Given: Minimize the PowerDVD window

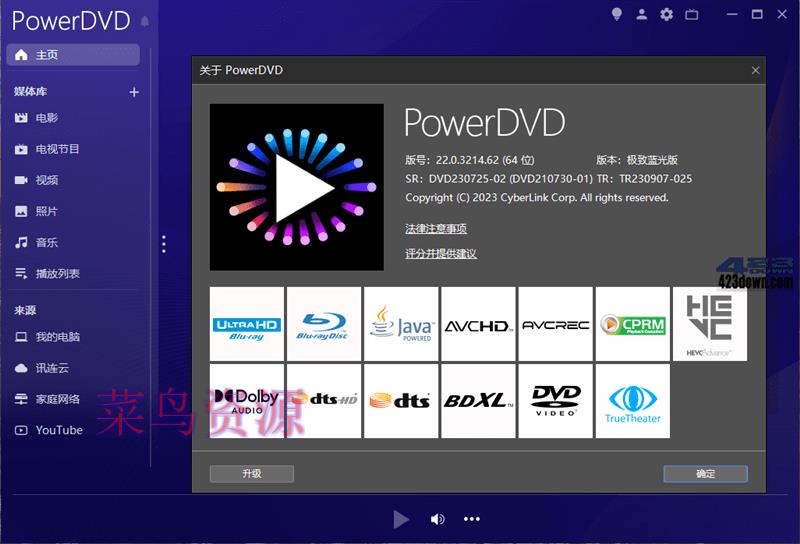Looking at the screenshot, I should pyautogui.click(x=732, y=14).
